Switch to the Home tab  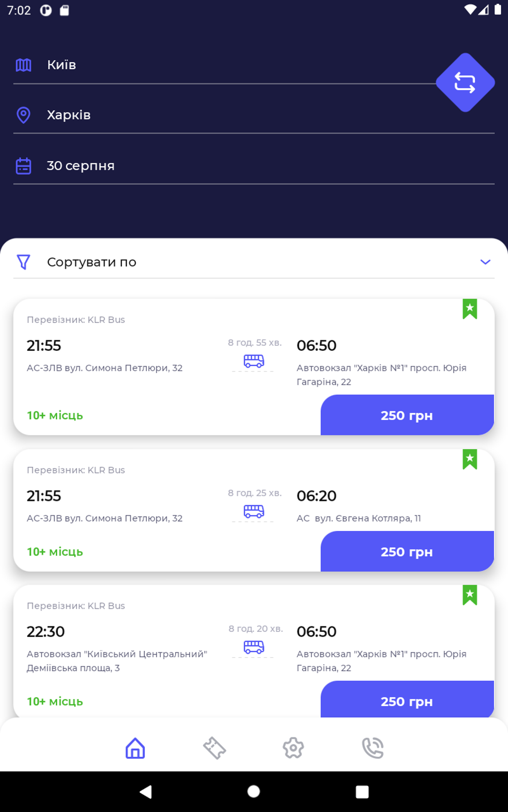pos(135,747)
